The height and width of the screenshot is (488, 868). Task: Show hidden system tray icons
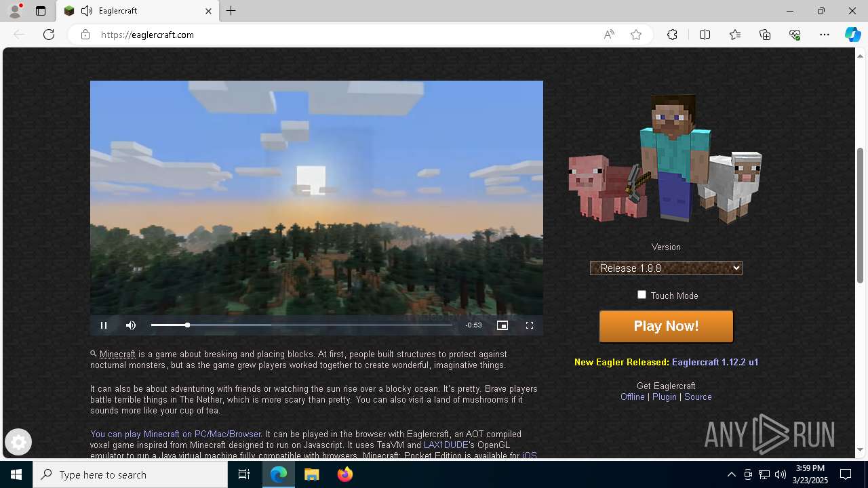click(x=731, y=474)
